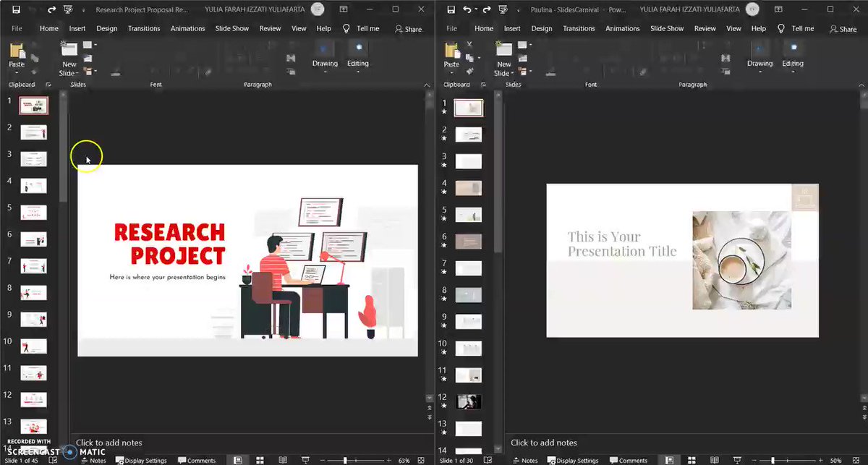The image size is (868, 465).
Task: Switch to Slide Sorter view in left window
Action: click(x=259, y=461)
